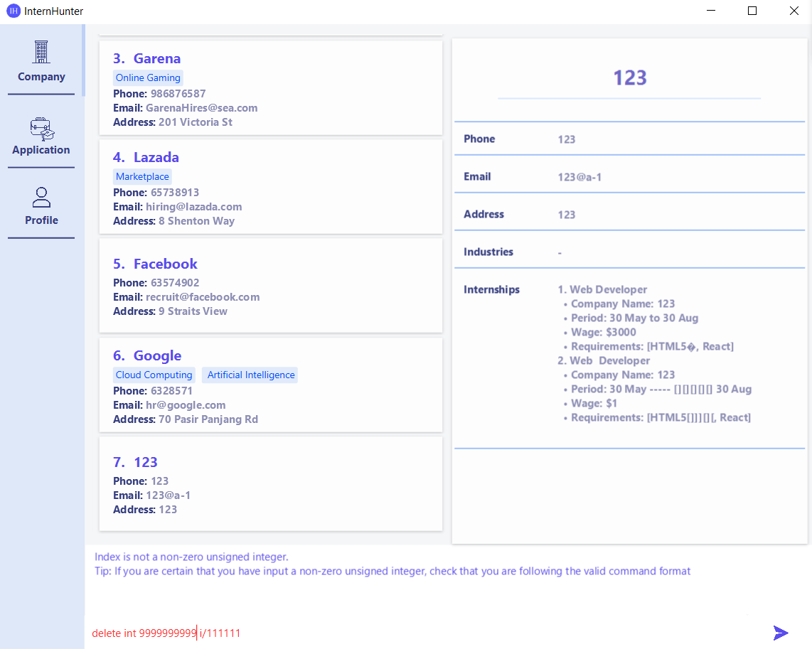Click the command input field
The width and height of the screenshot is (812, 649).
(x=424, y=633)
